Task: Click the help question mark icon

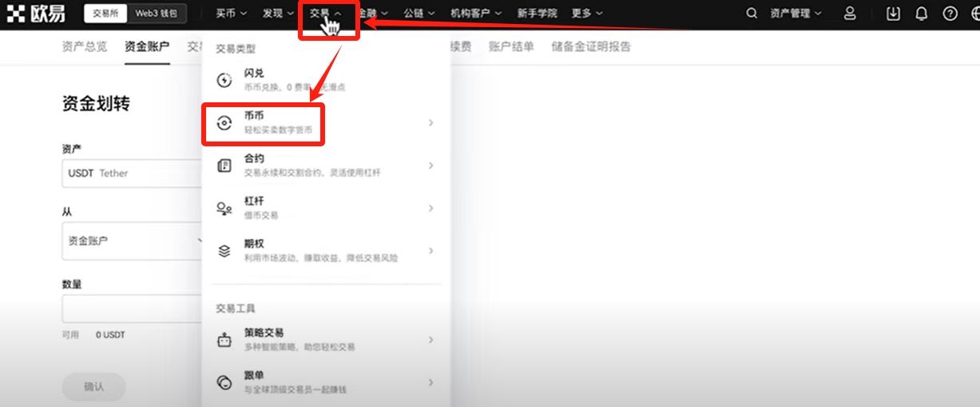Action: (950, 14)
